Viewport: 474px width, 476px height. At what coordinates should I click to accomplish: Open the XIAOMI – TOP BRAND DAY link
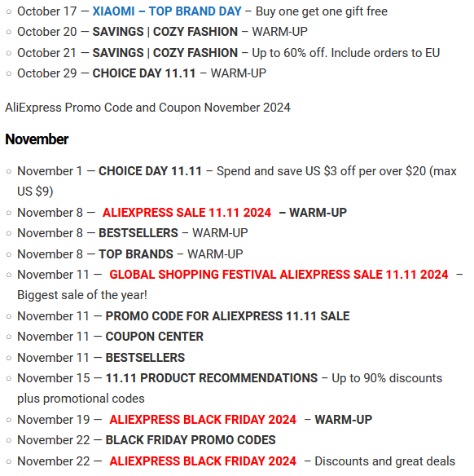(167, 11)
